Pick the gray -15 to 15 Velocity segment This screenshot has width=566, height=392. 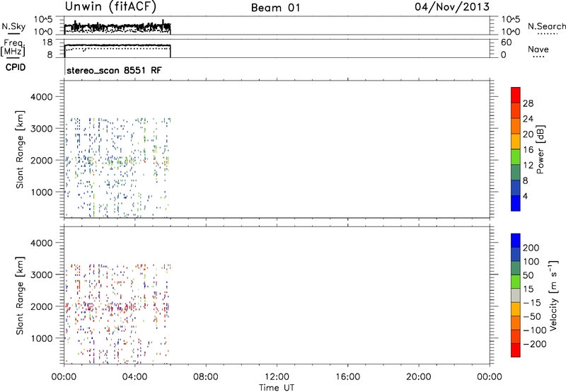tap(516, 296)
